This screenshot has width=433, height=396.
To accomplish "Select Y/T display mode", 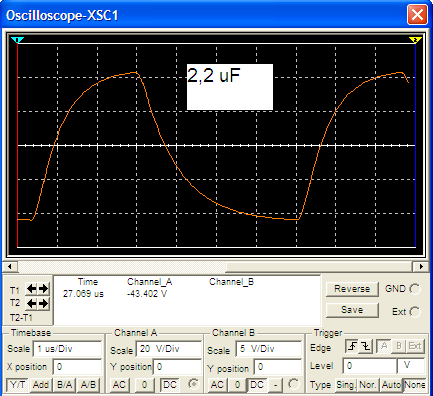I will click(x=17, y=385).
